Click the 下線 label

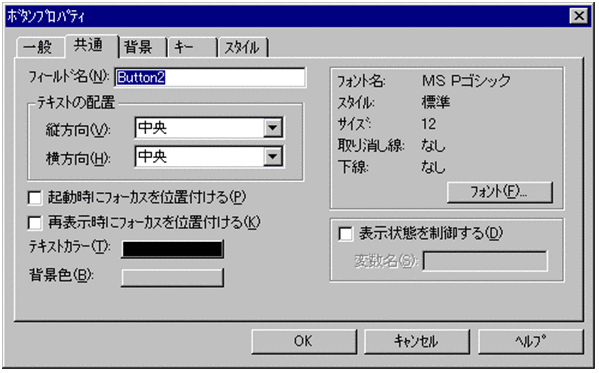(x=353, y=167)
